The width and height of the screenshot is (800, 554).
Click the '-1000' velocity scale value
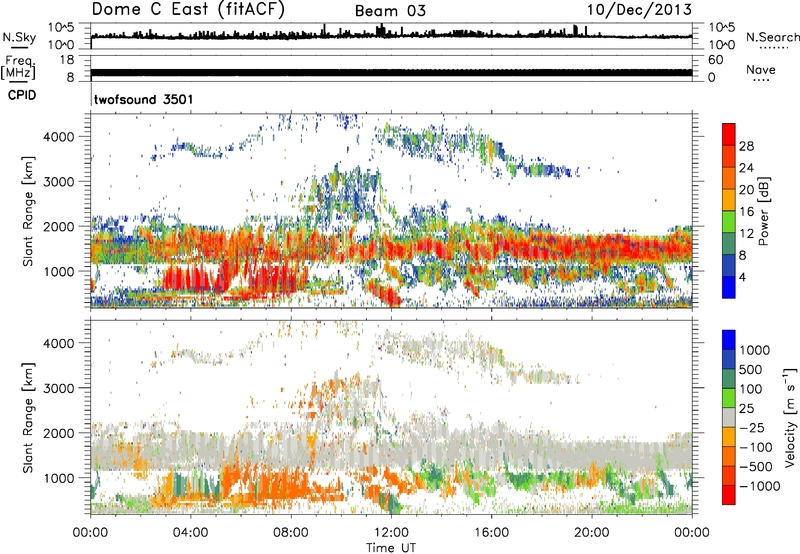(x=759, y=486)
